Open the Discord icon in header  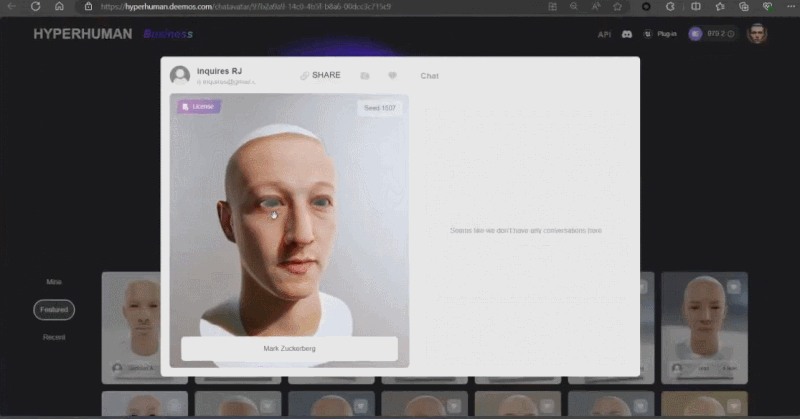click(627, 34)
